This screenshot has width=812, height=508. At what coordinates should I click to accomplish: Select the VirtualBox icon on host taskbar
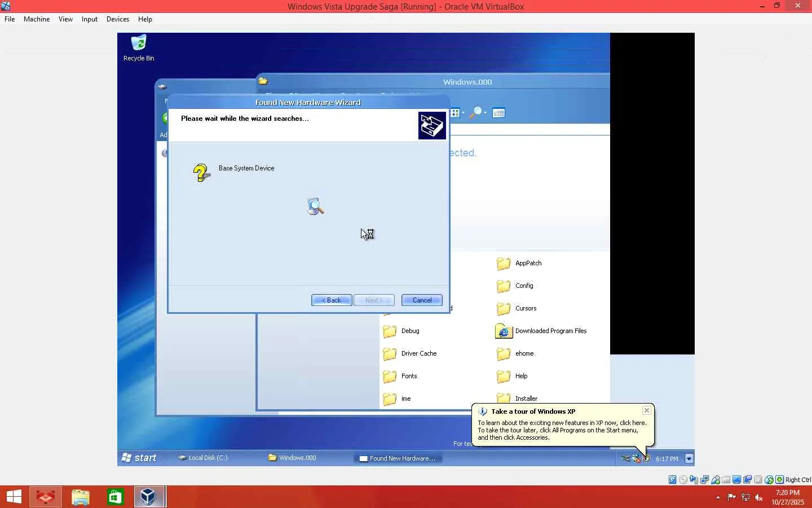coord(149,497)
